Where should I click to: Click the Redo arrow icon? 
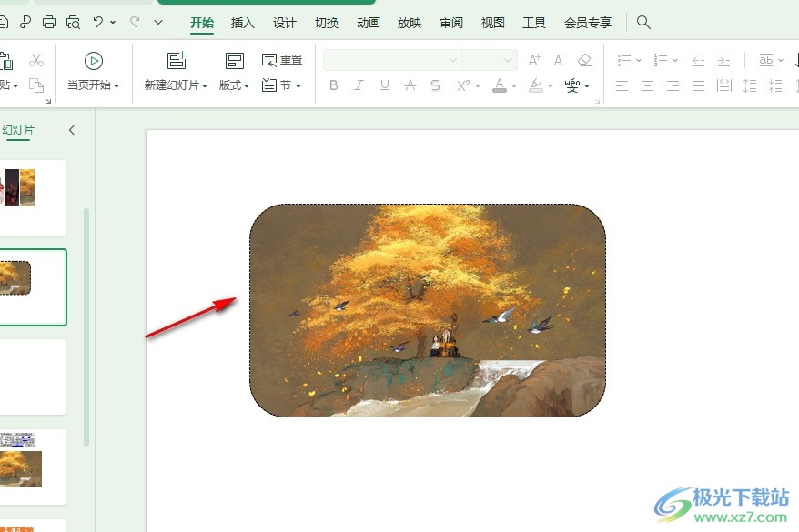click(135, 22)
